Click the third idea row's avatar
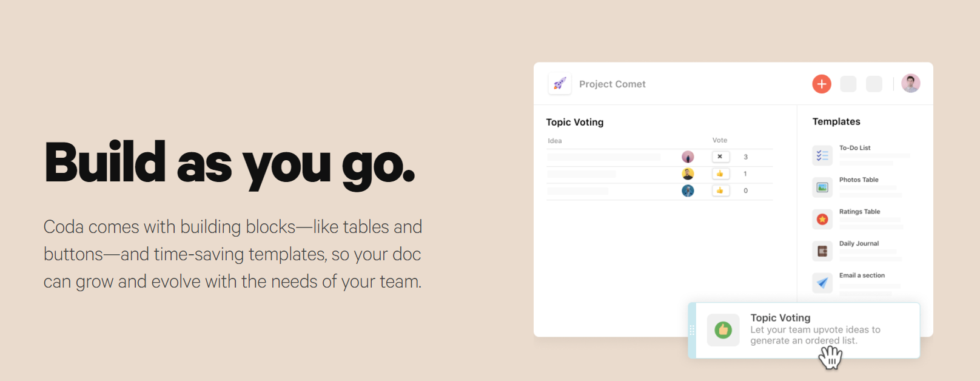 [688, 190]
